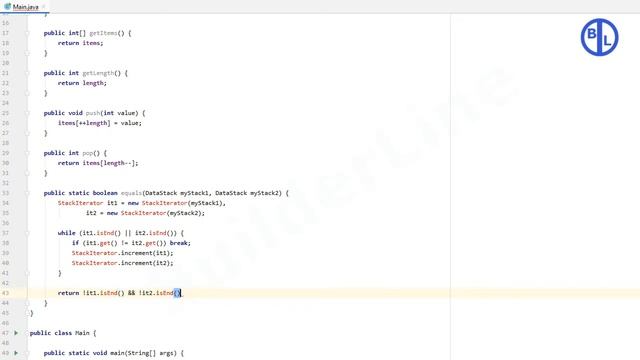This screenshot has width=640, height=360.
Task: Close the Main.java tab
Action: pyautogui.click(x=43, y=7)
